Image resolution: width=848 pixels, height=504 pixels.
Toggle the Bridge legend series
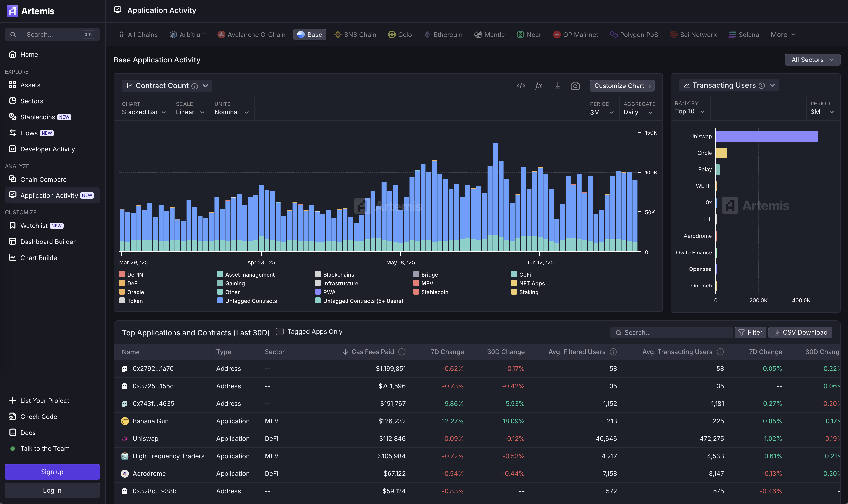425,274
